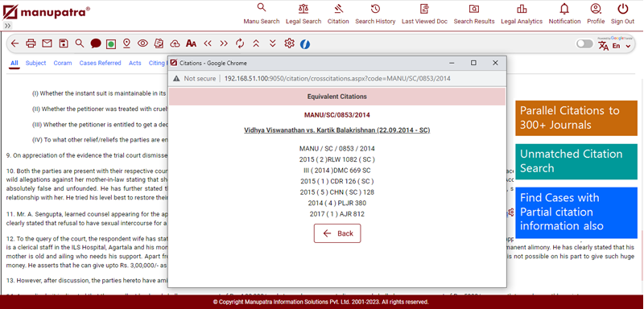Screen dimensions: 644x309
Task: Click the back arrow in document toolbar
Action: tap(14, 43)
